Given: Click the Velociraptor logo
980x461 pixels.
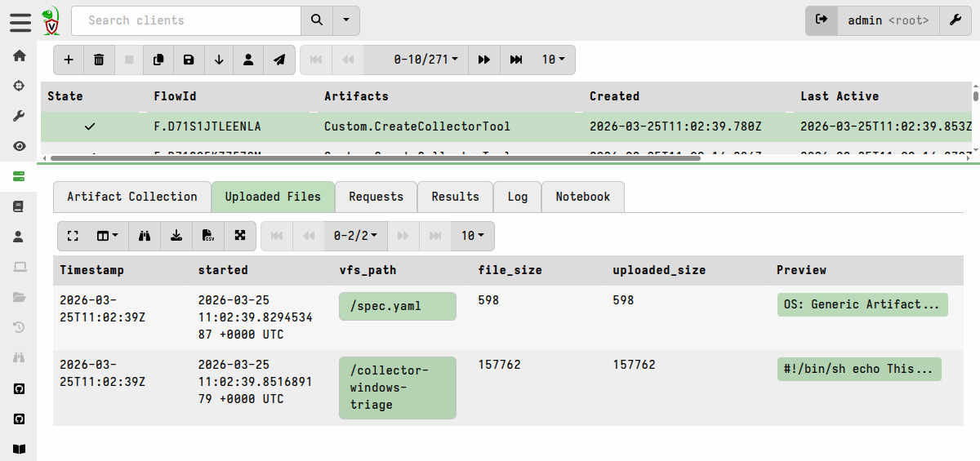Looking at the screenshot, I should click(51, 20).
